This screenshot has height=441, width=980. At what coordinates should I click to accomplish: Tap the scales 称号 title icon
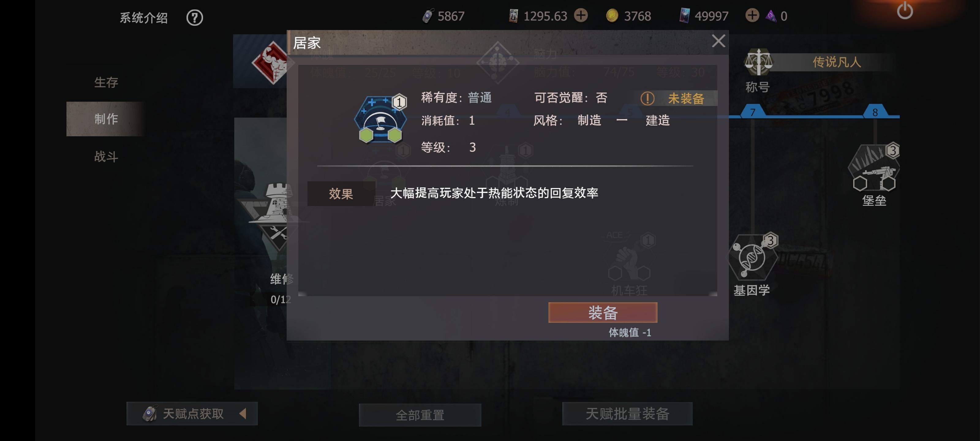[758, 62]
